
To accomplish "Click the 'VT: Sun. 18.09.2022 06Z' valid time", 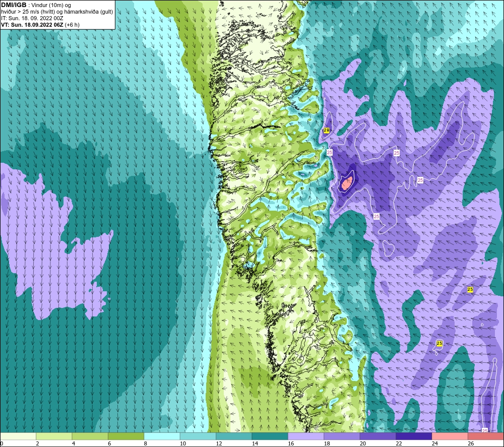I will tap(32, 25).
